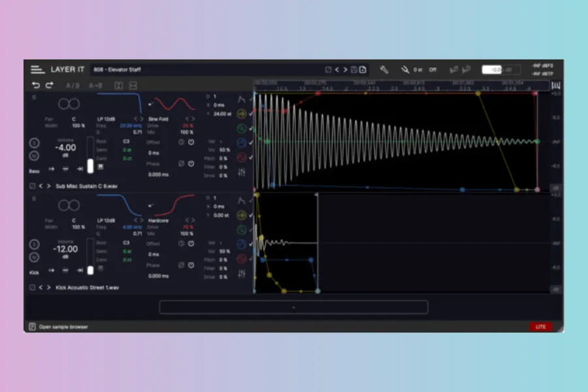
Task: Click the tuning fork icon in top bar
Action: tap(405, 69)
